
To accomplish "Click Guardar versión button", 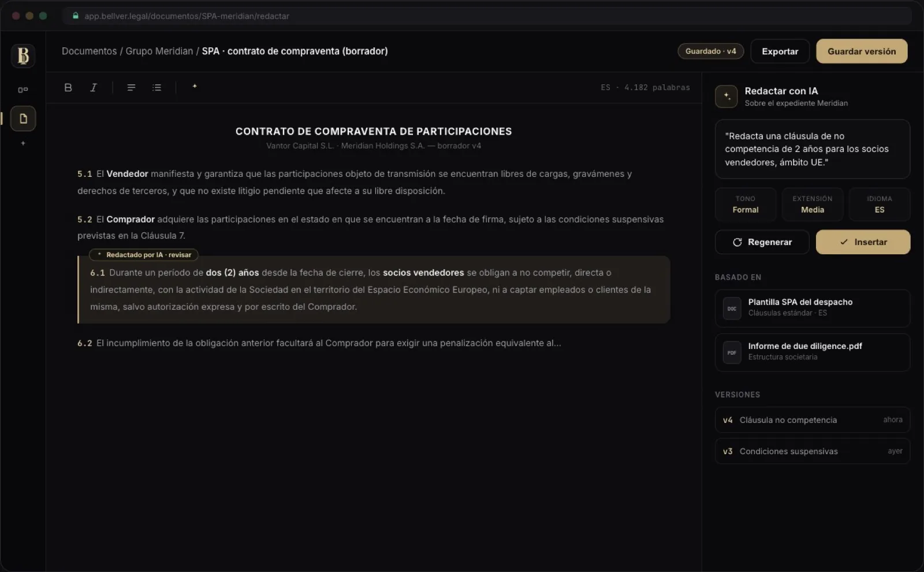I will point(862,51).
